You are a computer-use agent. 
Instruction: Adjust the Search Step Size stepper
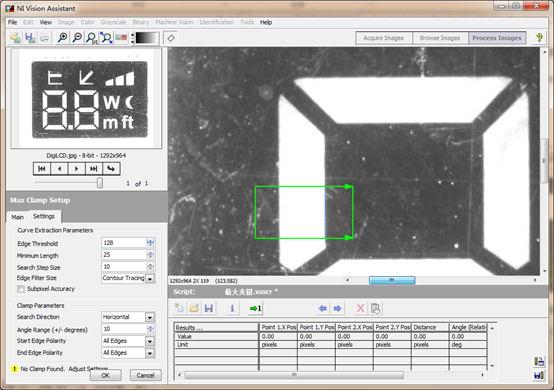150,266
